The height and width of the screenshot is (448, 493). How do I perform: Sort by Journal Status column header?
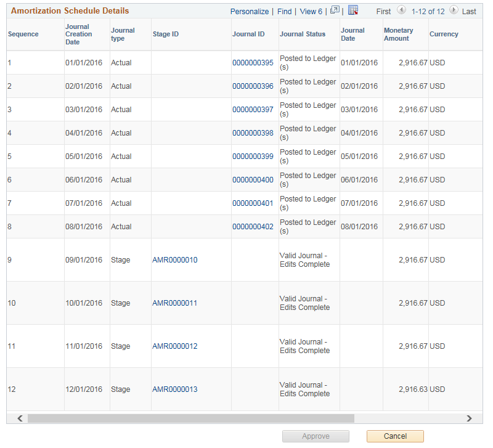pos(303,34)
